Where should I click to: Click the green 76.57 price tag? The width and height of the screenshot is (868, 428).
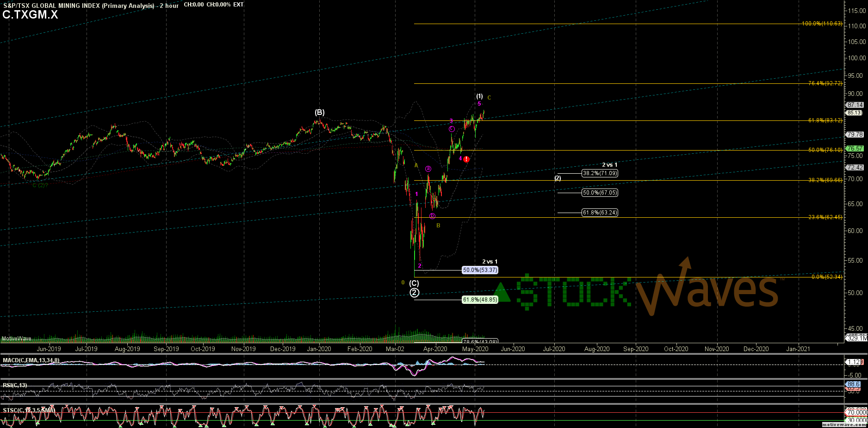(x=855, y=149)
